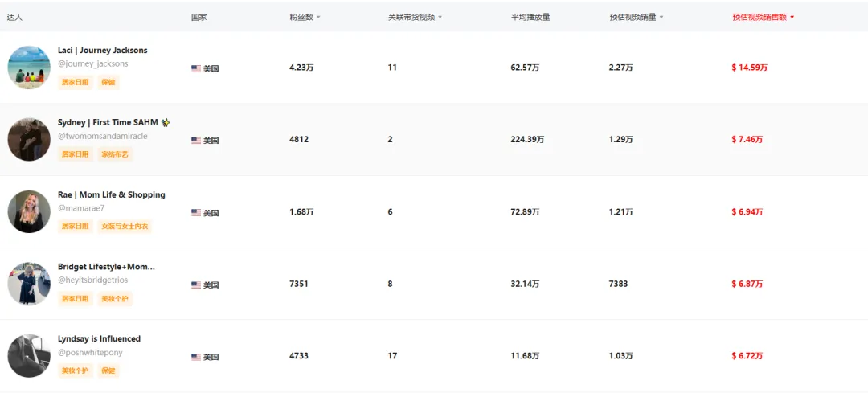868x393 pixels.
Task: Open Bridget Lifestyle+Mom avatar
Action: coord(29,284)
